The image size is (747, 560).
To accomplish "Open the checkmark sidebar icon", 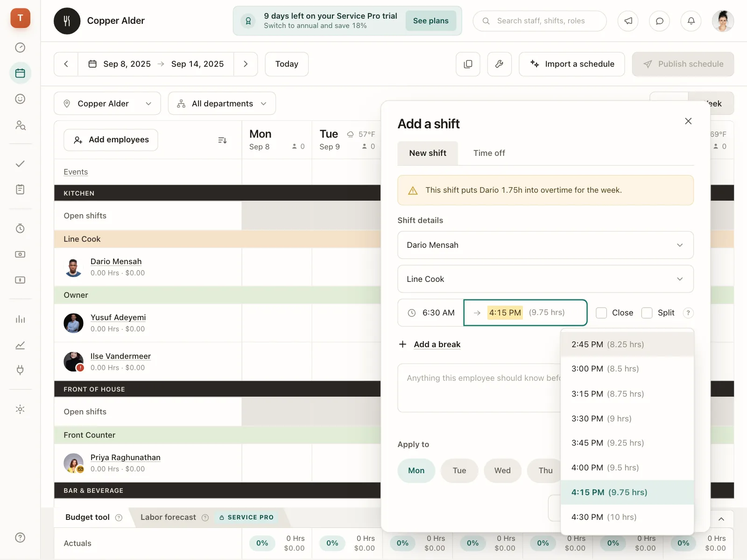I will point(20,164).
